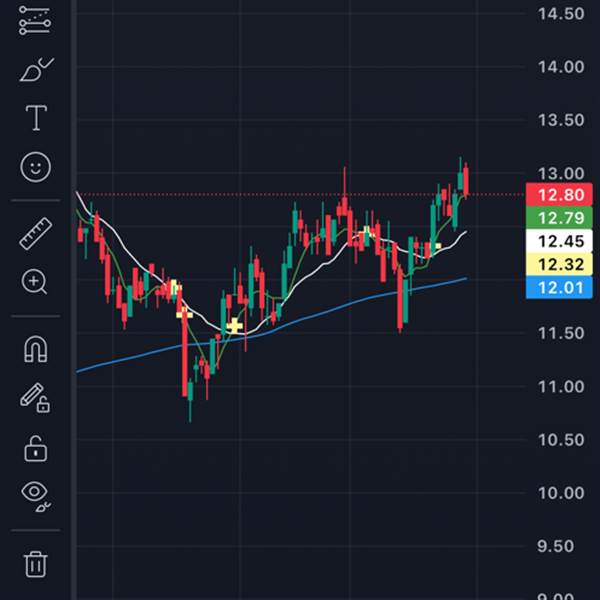Viewport: 600px width, 600px height.
Task: Click the 10.50 price axis value
Action: coord(561,440)
